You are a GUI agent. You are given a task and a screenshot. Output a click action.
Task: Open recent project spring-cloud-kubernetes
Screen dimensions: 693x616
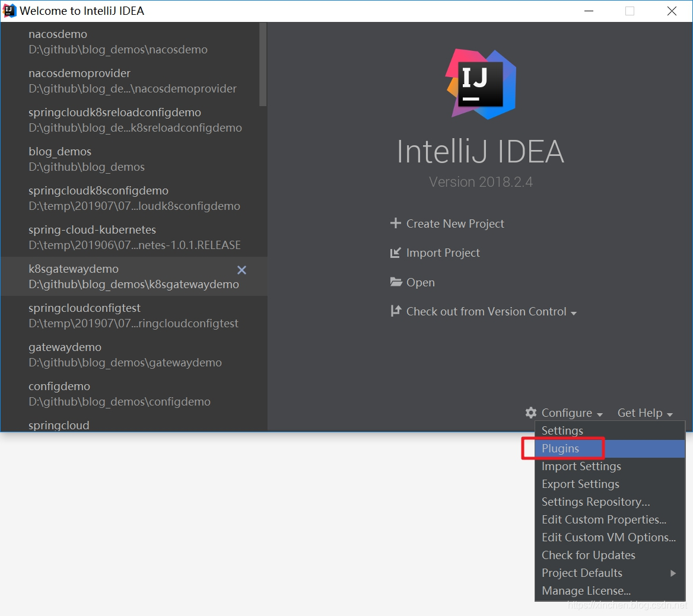point(134,237)
